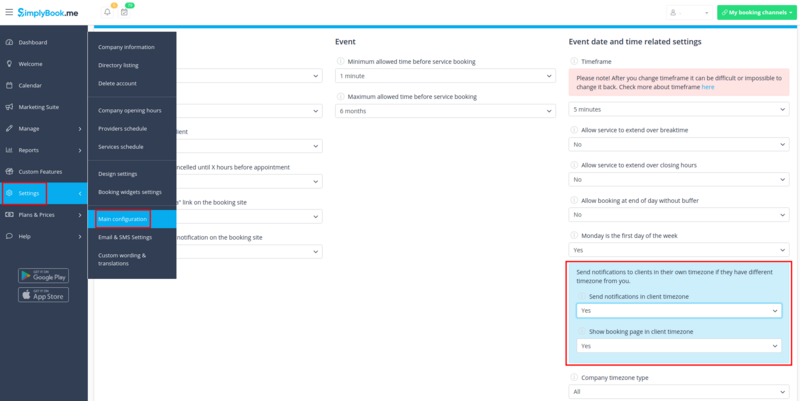Click the Dashboard gauge icon

[9, 42]
